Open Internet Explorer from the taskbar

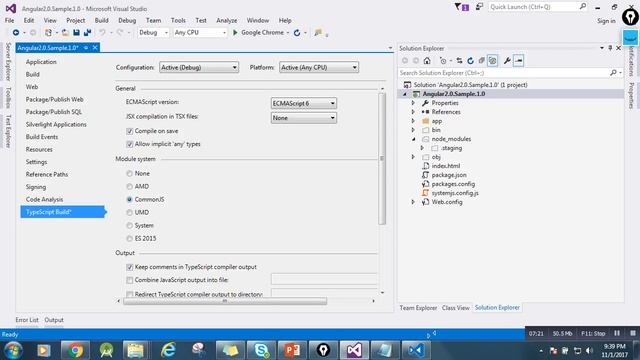pyautogui.click(x=168, y=350)
